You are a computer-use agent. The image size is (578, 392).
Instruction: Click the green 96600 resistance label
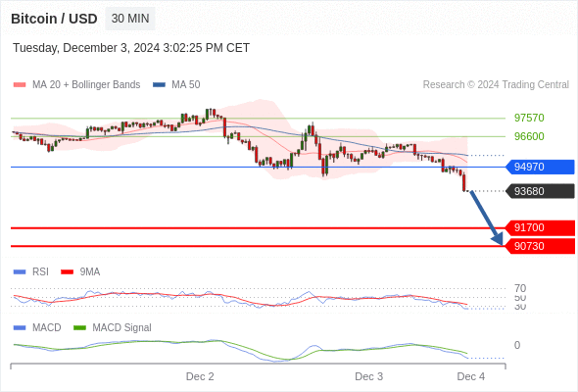[x=529, y=136]
